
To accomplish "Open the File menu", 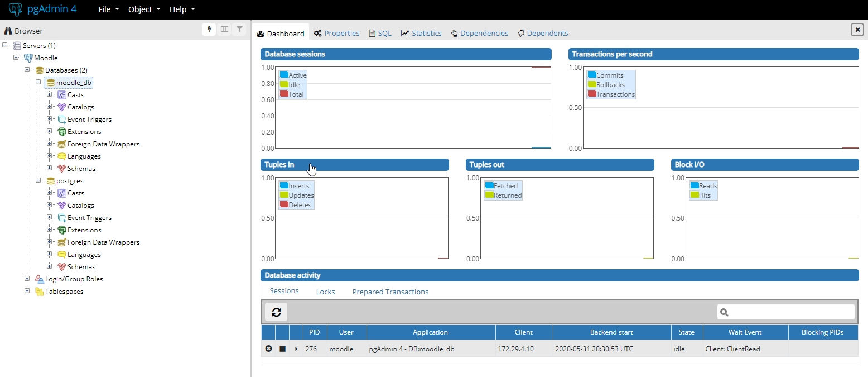I will pyautogui.click(x=108, y=9).
